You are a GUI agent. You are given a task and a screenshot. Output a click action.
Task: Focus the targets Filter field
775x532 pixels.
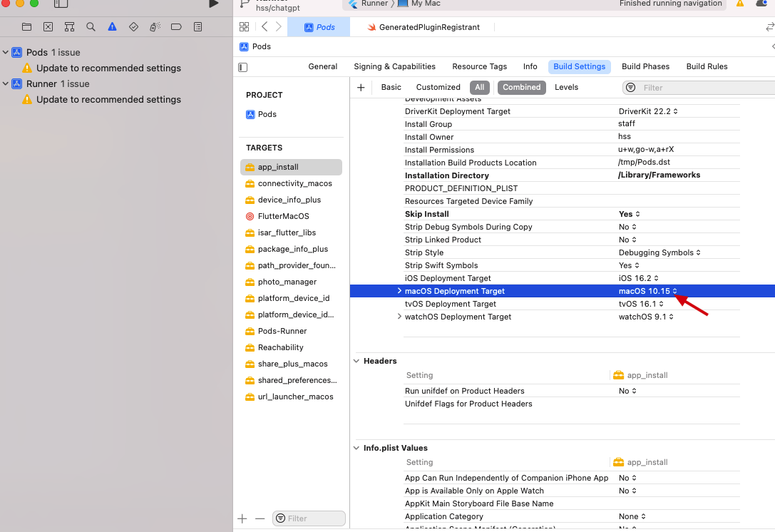click(309, 518)
